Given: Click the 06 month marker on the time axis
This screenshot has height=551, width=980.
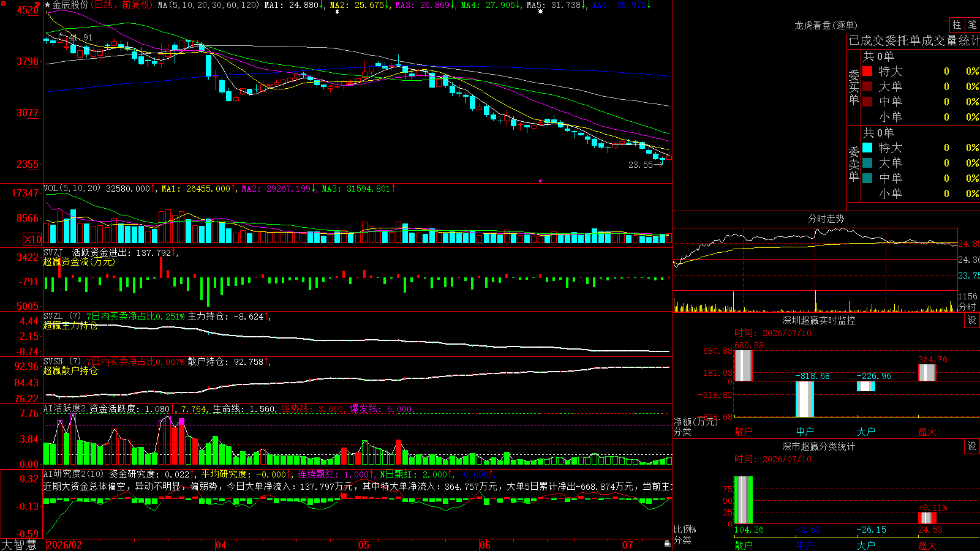Looking at the screenshot, I should pos(485,545).
